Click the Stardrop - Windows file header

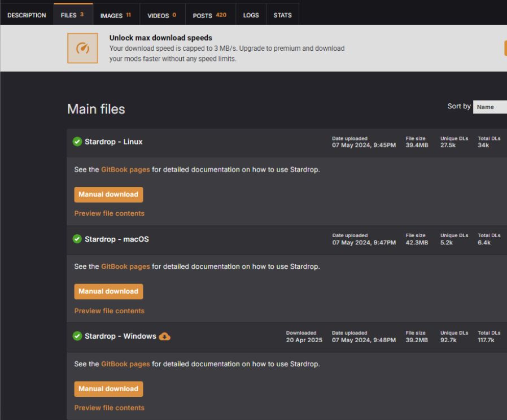tap(120, 336)
